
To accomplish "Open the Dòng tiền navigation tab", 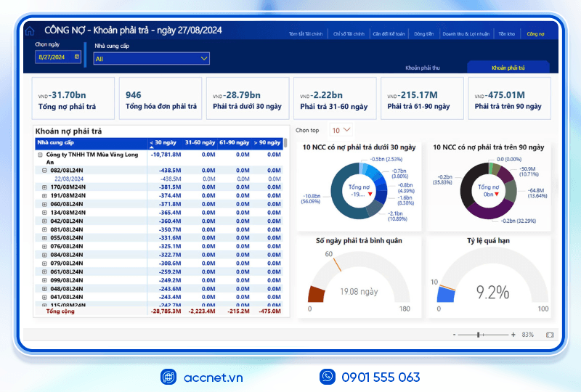I will [424, 33].
